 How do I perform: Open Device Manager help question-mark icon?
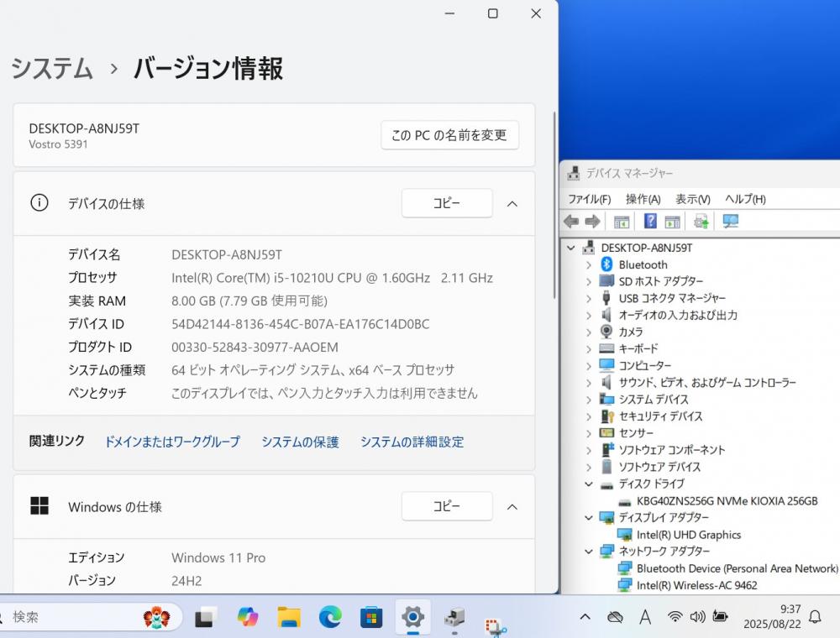point(650,221)
